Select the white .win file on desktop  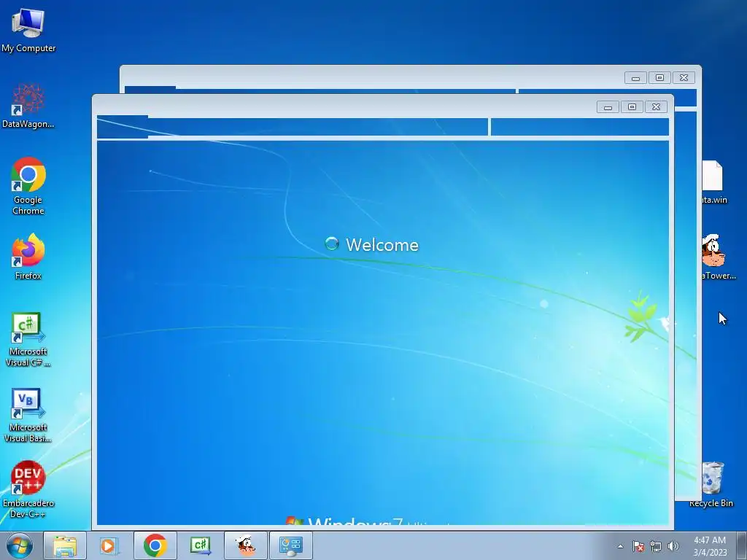pos(713,182)
